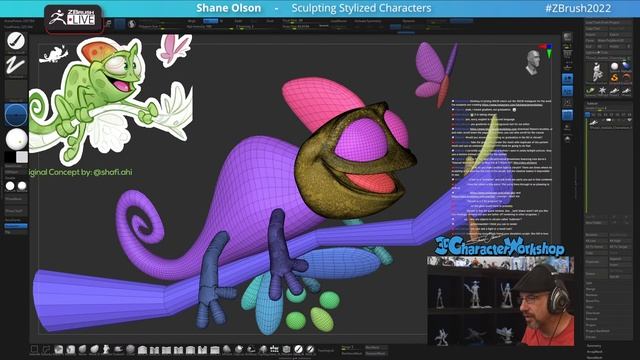The height and width of the screenshot is (360, 640).
Task: Click the TotalPoints count readout
Action: point(18,27)
